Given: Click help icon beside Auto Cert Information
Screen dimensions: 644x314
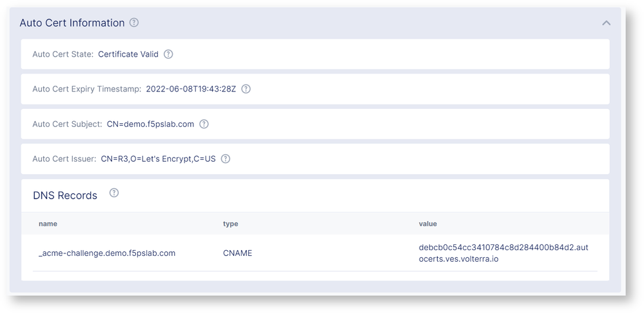Looking at the screenshot, I should (134, 23).
